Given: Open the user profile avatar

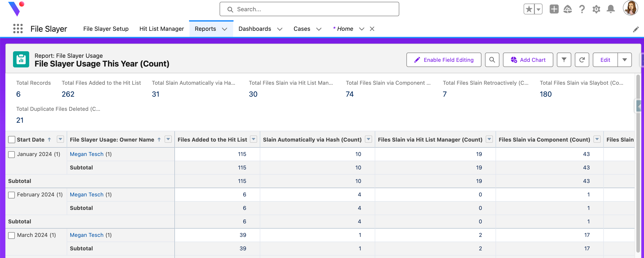Looking at the screenshot, I should [x=630, y=8].
